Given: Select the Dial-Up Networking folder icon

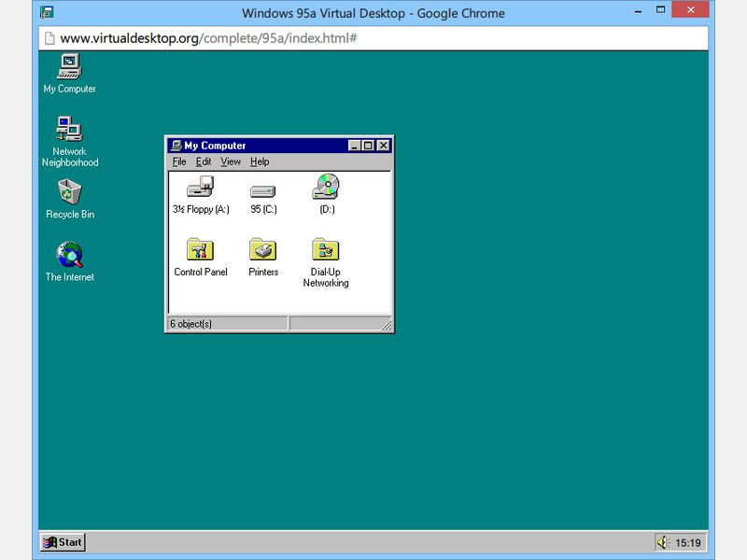Looking at the screenshot, I should pyautogui.click(x=326, y=249).
